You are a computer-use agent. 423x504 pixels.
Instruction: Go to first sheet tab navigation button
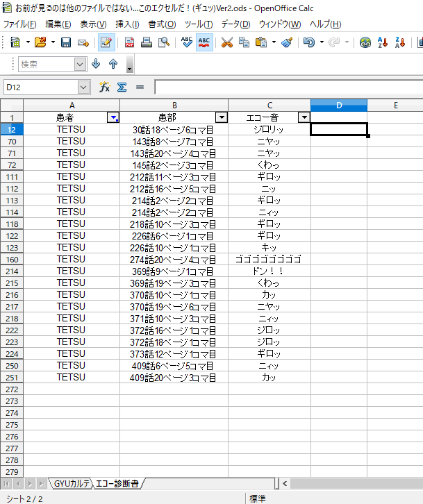pyautogui.click(x=6, y=483)
